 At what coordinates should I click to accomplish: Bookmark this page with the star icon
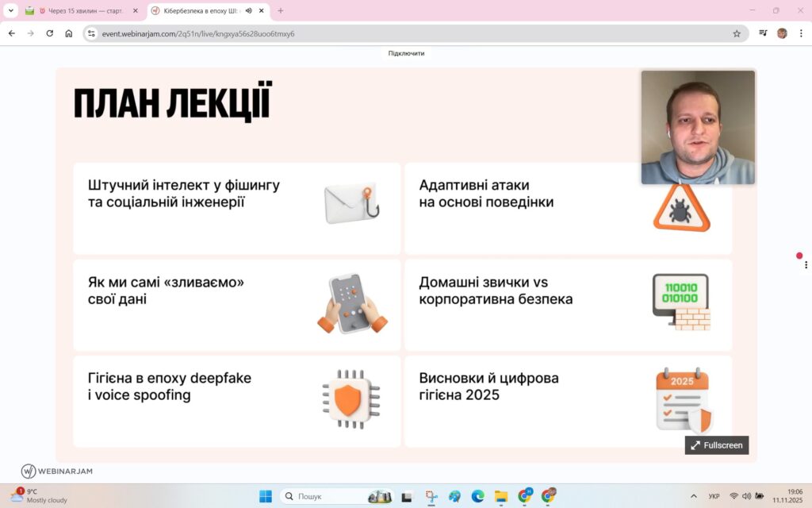pos(737,33)
